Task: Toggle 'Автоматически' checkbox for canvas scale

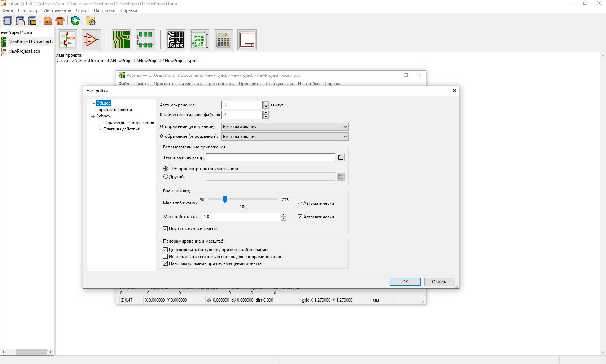Action: coord(300,217)
